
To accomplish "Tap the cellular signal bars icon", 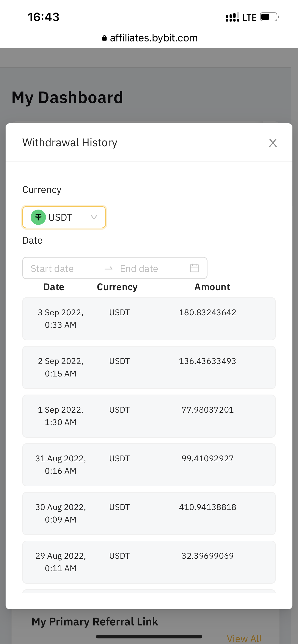I will [x=233, y=17].
